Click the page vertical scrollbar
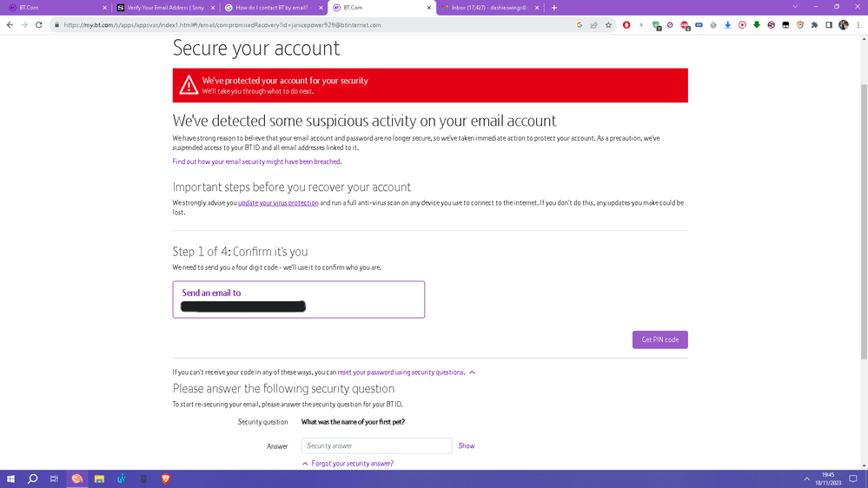Viewport: 868px width, 488px height. (x=864, y=221)
